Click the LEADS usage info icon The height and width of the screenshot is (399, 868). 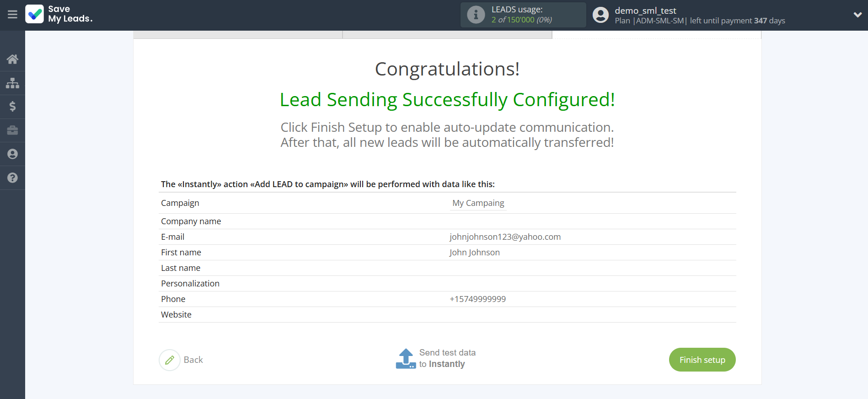click(476, 15)
